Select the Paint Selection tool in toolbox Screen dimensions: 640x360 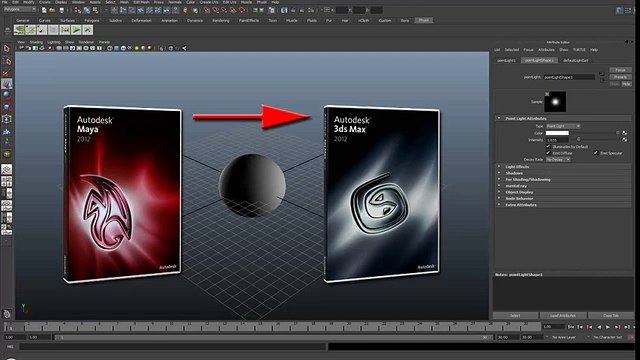(7, 73)
